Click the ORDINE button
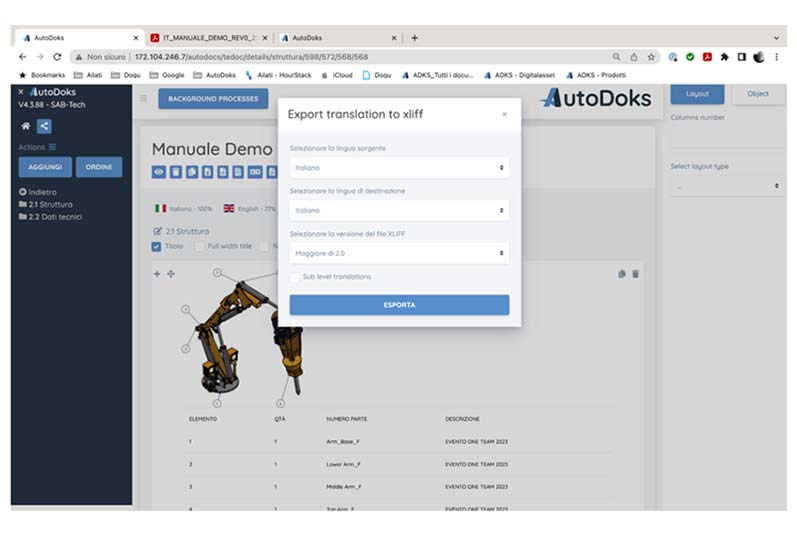 click(x=99, y=167)
